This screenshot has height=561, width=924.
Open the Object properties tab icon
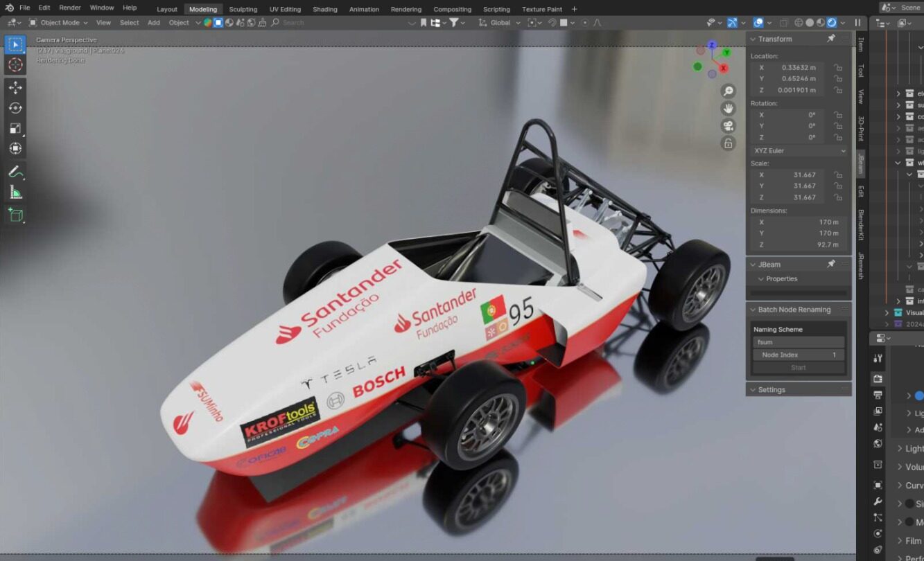pyautogui.click(x=878, y=485)
